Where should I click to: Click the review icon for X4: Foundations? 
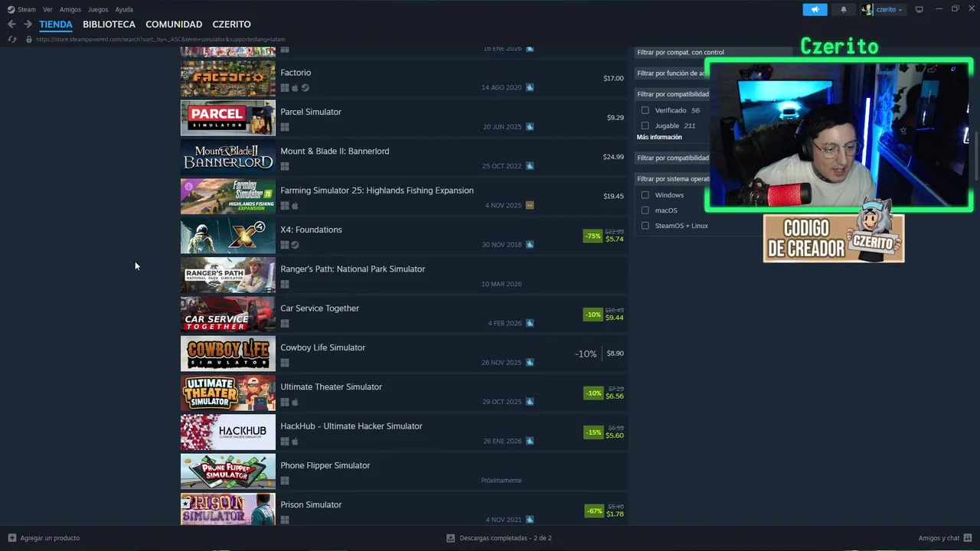530,245
